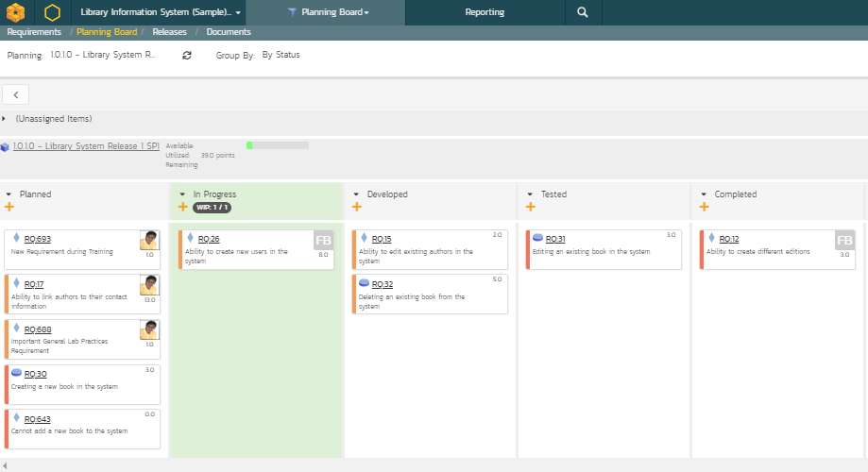868x472 pixels.
Task: Open requirement RQ:32 link
Action: click(382, 284)
